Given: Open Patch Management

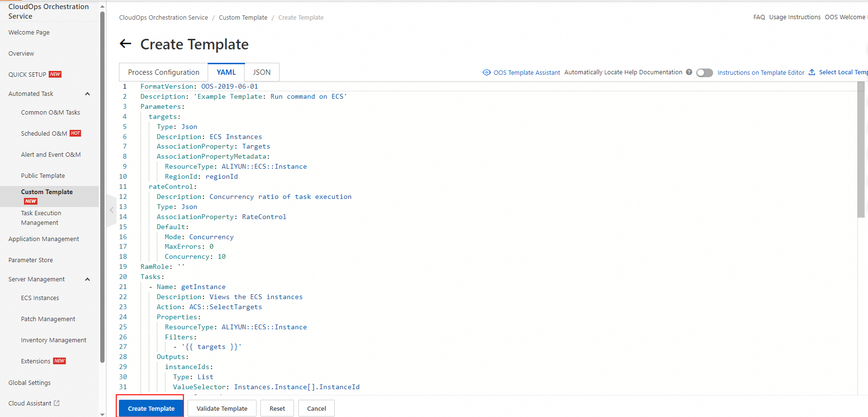Looking at the screenshot, I should tap(48, 319).
